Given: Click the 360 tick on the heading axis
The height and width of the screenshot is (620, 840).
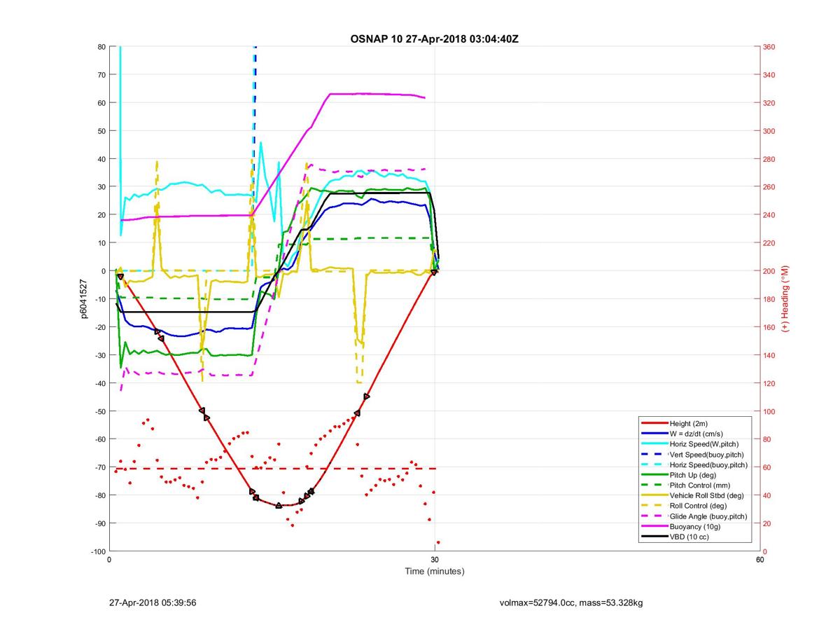Looking at the screenshot, I should coord(769,47).
